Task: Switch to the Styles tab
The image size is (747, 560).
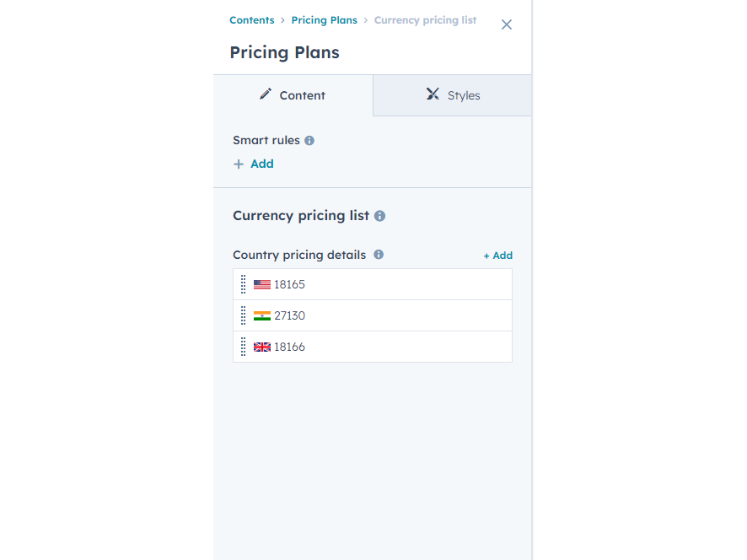Action: [x=452, y=94]
